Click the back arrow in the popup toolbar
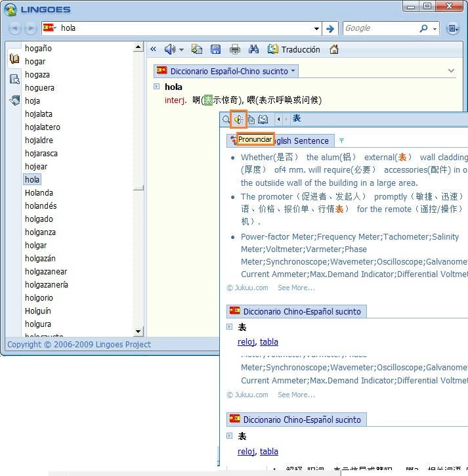Viewport: 468px width, 476px height. [278, 119]
